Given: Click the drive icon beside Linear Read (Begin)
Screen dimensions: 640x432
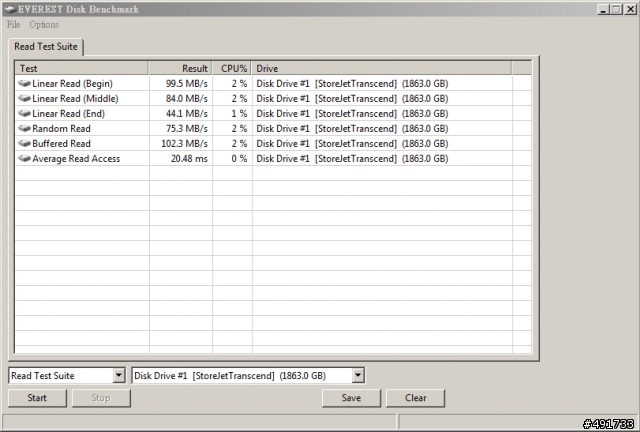Looking at the screenshot, I should tap(24, 83).
